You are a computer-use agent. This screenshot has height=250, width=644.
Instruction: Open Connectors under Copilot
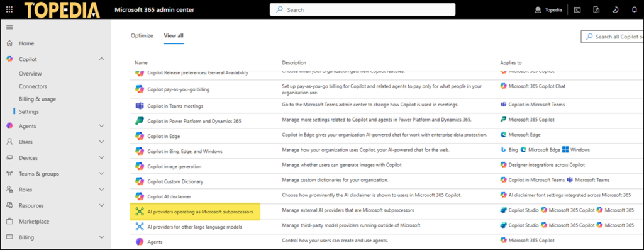click(33, 86)
